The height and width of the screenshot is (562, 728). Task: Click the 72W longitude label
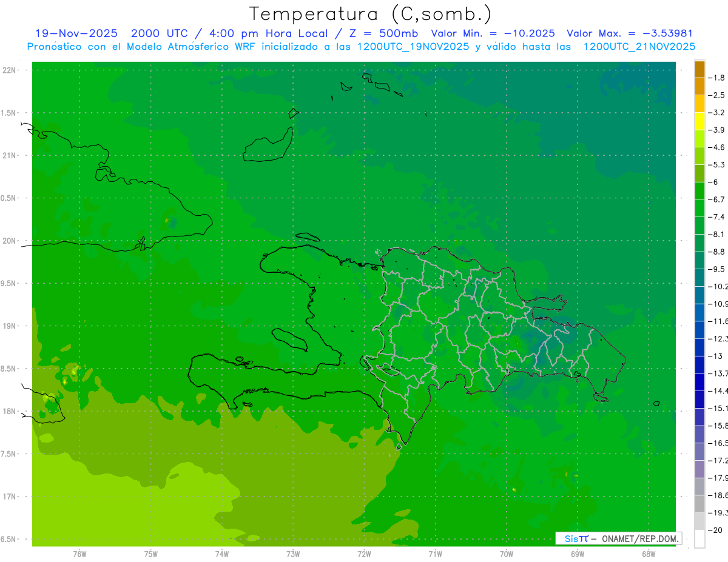[364, 554]
